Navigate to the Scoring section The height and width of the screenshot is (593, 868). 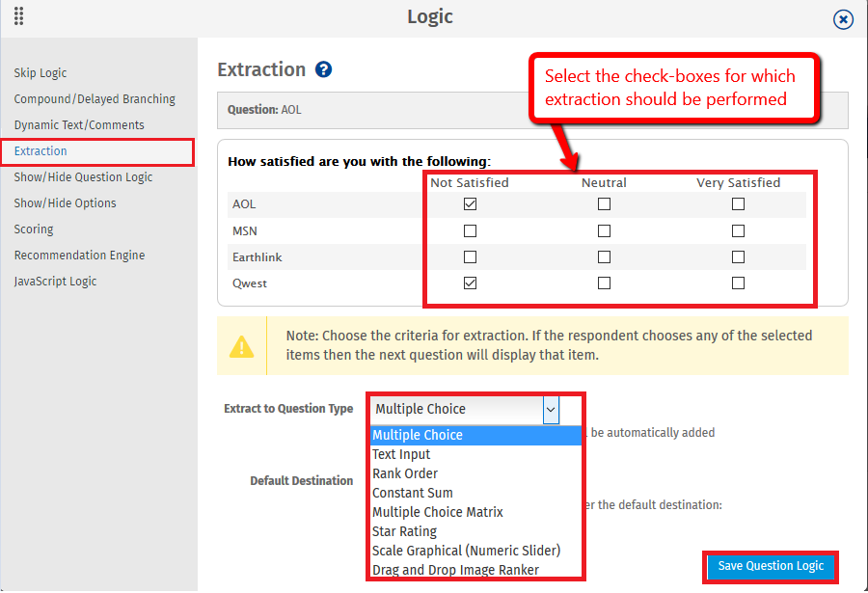34,229
